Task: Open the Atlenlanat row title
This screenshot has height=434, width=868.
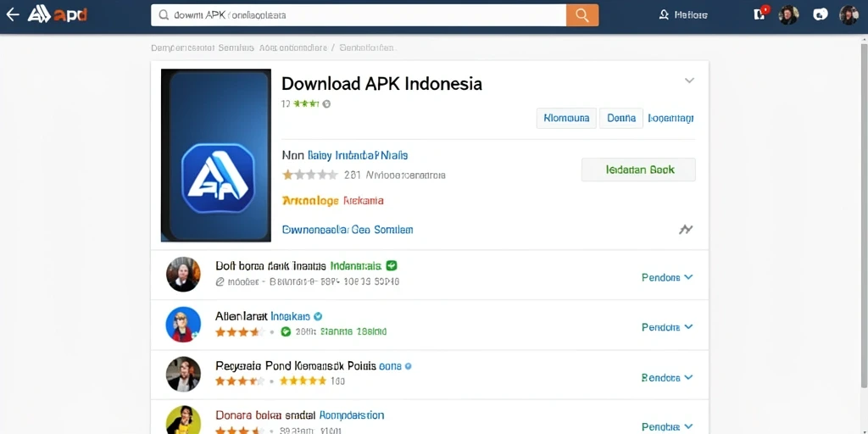Action: point(263,317)
